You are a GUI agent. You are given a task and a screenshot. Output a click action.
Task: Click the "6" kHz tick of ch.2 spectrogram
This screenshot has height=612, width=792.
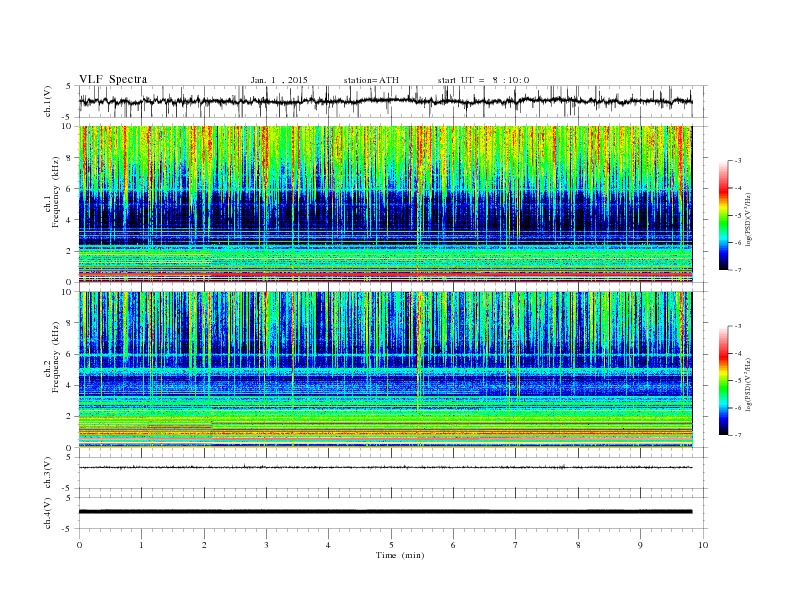(x=70, y=354)
